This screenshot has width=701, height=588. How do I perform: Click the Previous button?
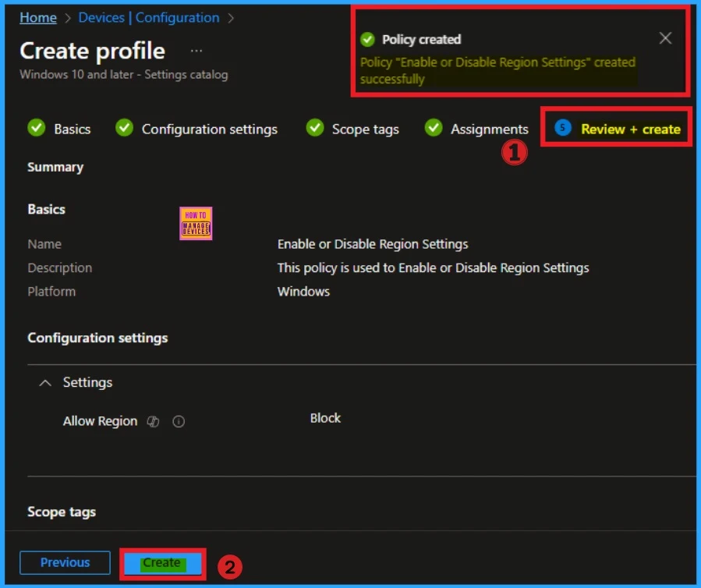click(x=65, y=562)
